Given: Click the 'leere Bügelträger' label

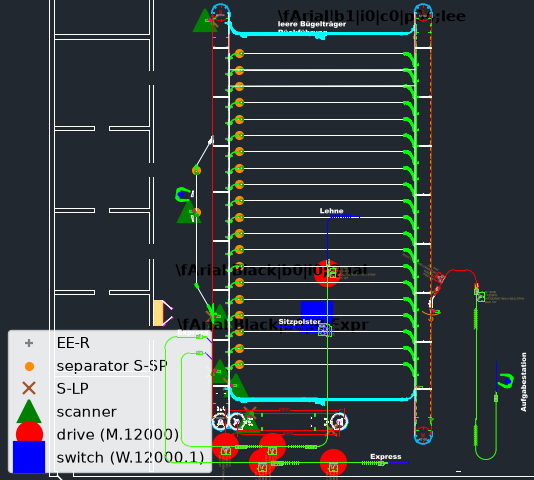Looking at the screenshot, I should point(312,24).
